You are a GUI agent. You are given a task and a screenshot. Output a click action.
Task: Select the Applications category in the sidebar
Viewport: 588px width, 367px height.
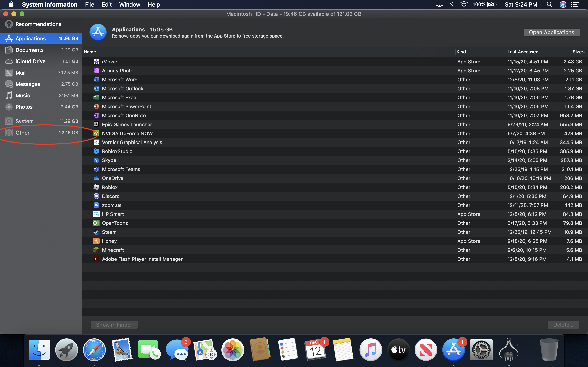[x=30, y=38]
